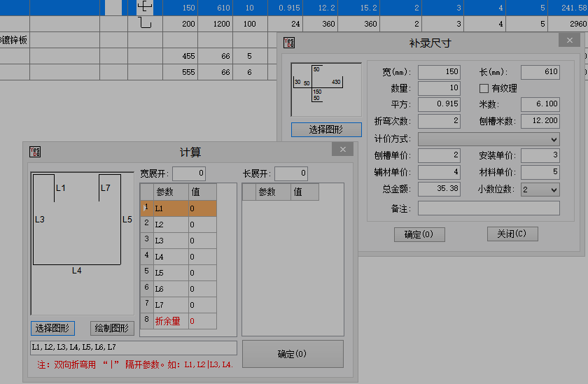Click the 米数 input field

tap(540, 104)
